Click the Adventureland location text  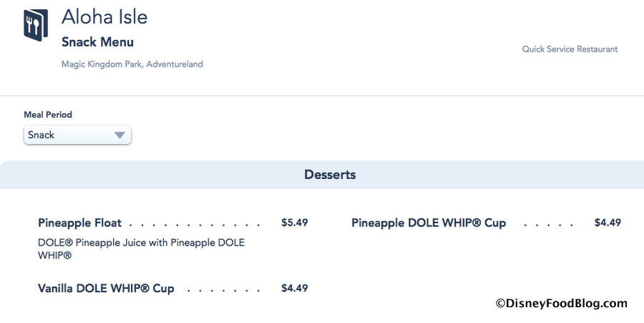[x=175, y=64]
